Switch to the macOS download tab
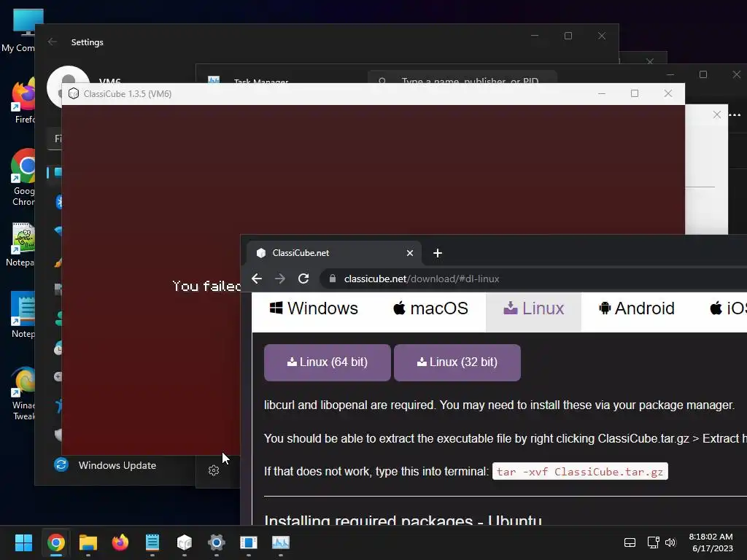This screenshot has height=560, width=747. click(430, 308)
